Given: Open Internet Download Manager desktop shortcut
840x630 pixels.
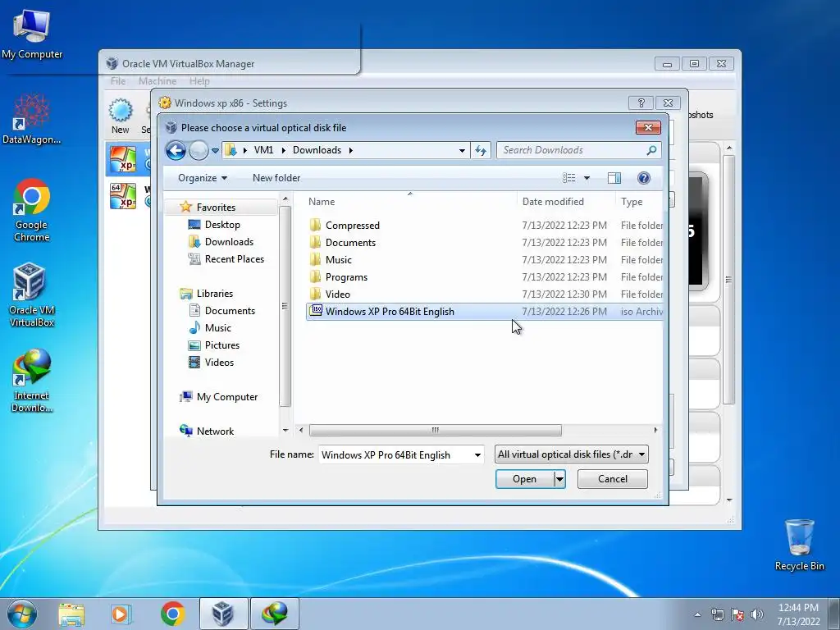Looking at the screenshot, I should click(x=32, y=381).
